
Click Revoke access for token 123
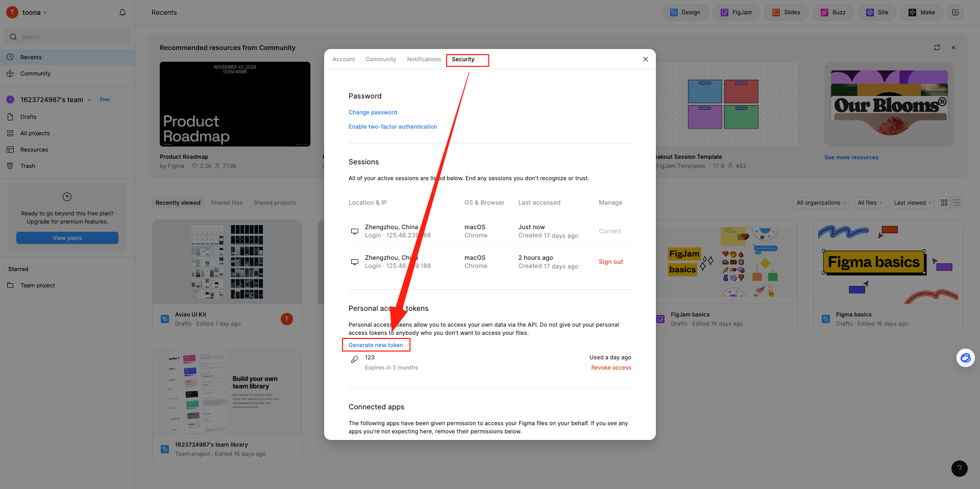pyautogui.click(x=611, y=368)
